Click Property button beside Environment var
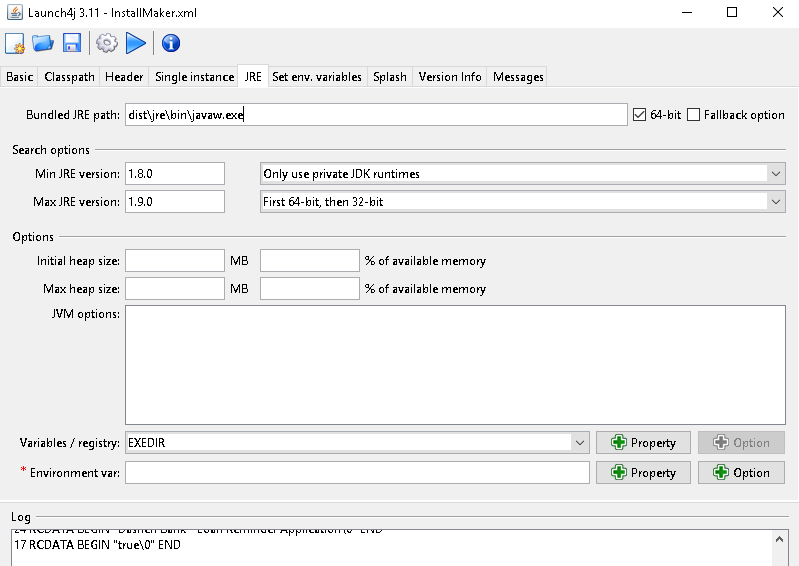The image size is (799, 566). click(x=644, y=473)
